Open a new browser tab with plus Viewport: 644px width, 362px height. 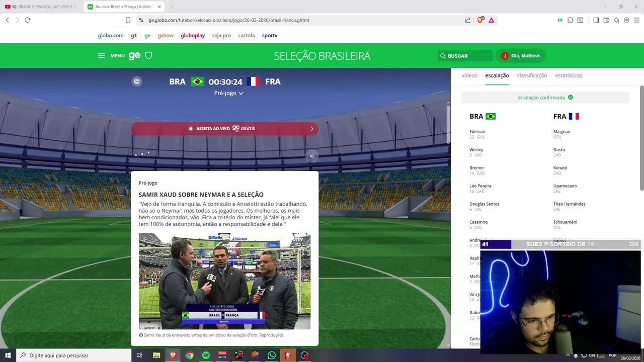tap(172, 7)
